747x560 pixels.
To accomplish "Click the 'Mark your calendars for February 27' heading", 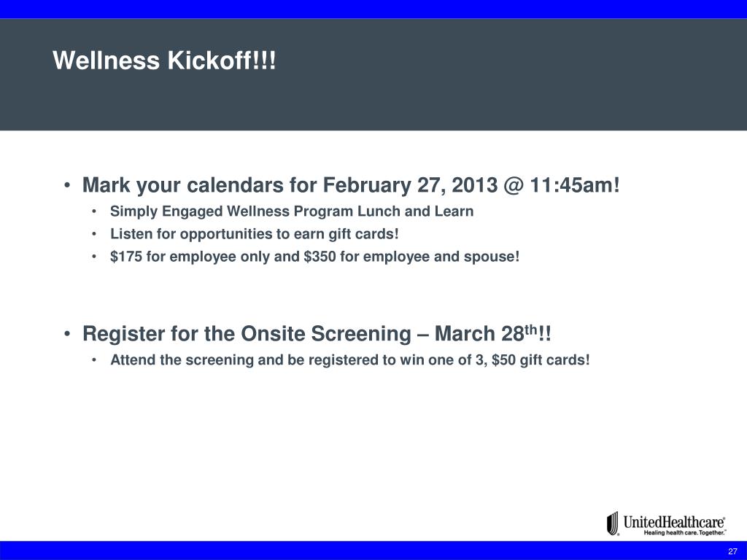I will pyautogui.click(x=351, y=185).
